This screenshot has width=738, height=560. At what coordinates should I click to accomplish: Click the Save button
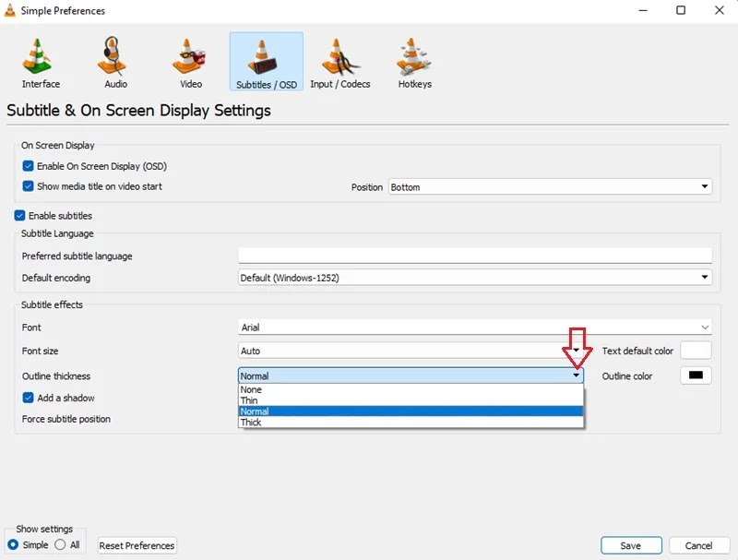pyautogui.click(x=631, y=545)
